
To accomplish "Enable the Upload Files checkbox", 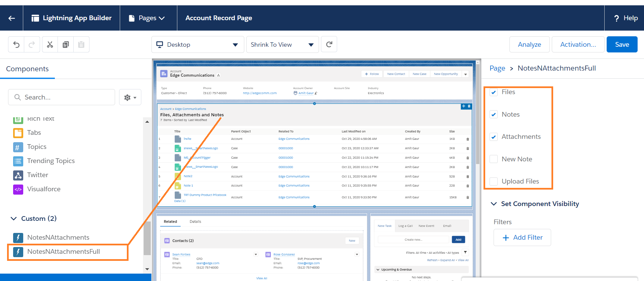I will [494, 182].
